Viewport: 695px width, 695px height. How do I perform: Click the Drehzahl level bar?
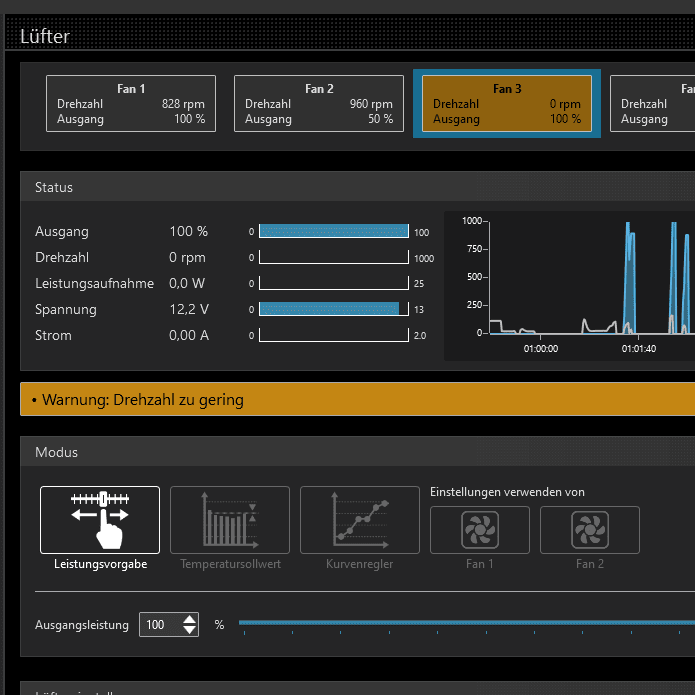tap(334, 257)
